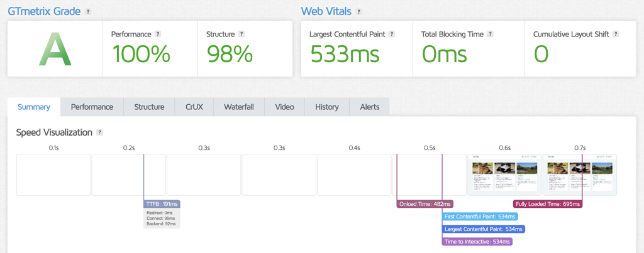This screenshot has height=253, width=644.
Task: Switch to the CrUX tab
Action: point(194,107)
